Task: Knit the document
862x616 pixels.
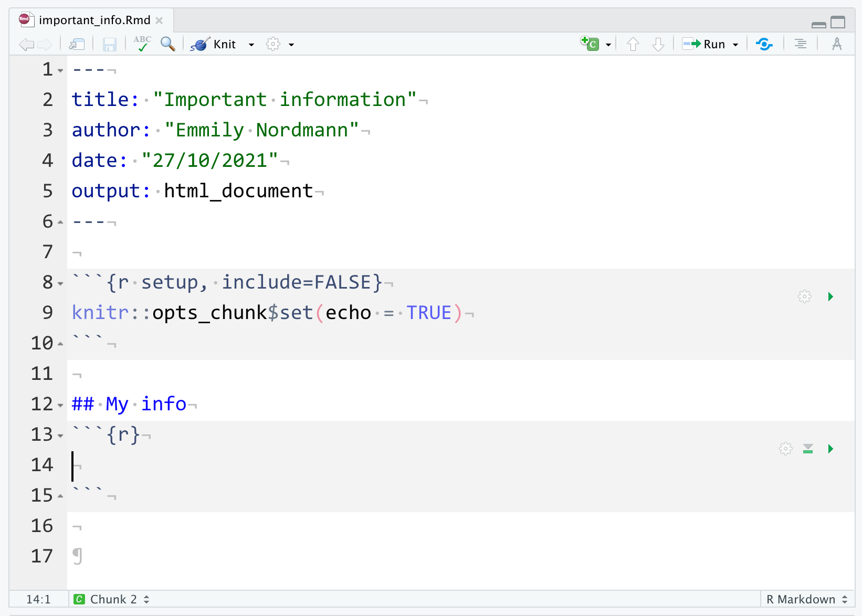Action: (x=213, y=45)
